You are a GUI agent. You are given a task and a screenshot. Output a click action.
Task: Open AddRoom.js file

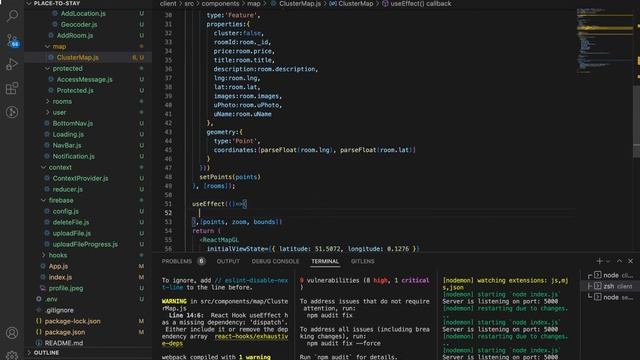click(x=75, y=36)
